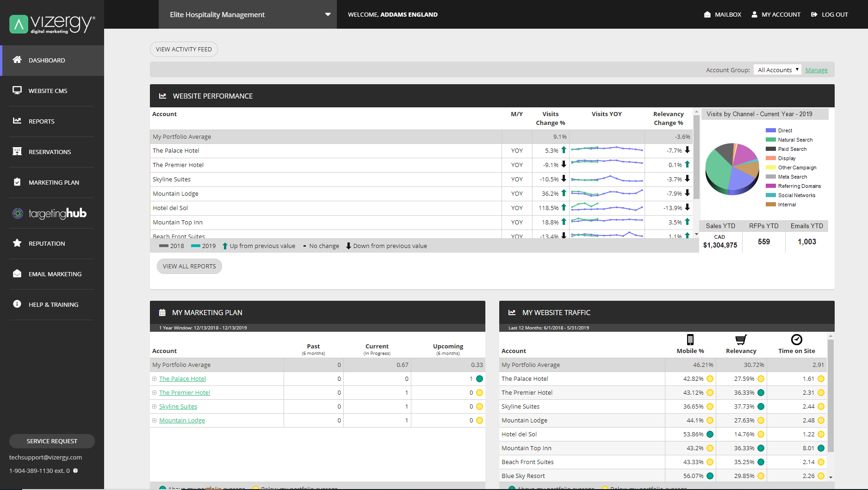The width and height of the screenshot is (868, 490).
Task: Click the My Website Traffic chart icon
Action: (x=512, y=312)
